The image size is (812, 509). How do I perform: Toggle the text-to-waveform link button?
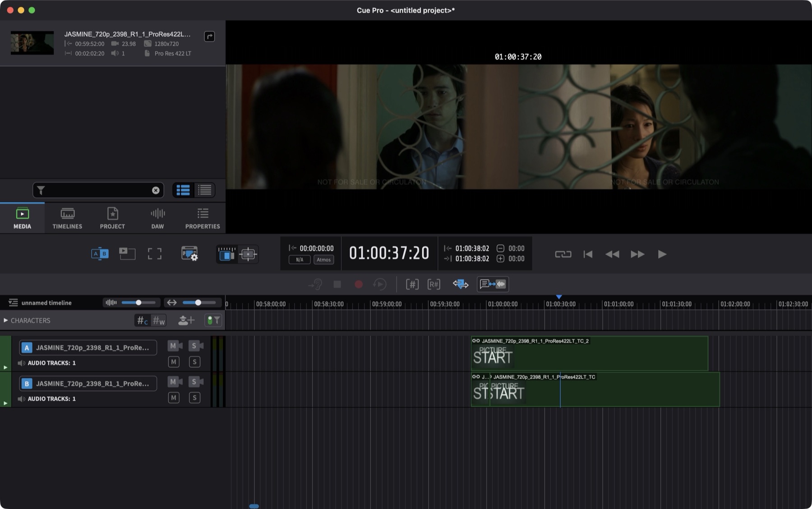493,284
